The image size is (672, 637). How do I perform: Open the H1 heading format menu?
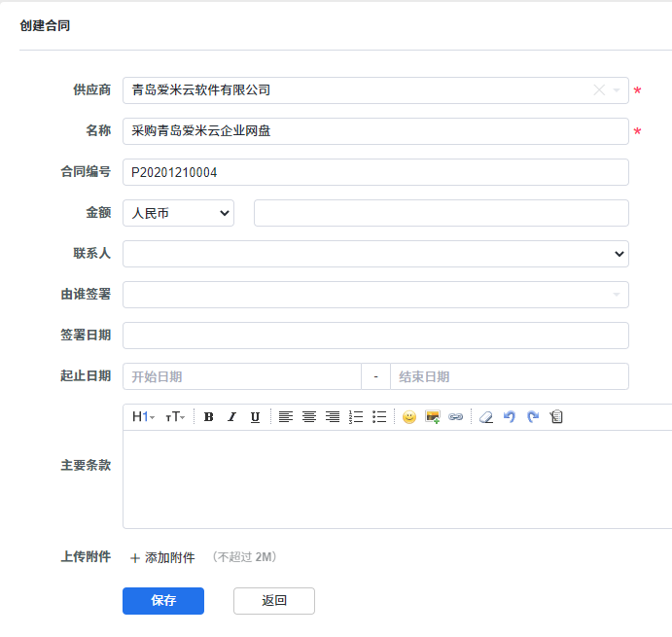(143, 416)
